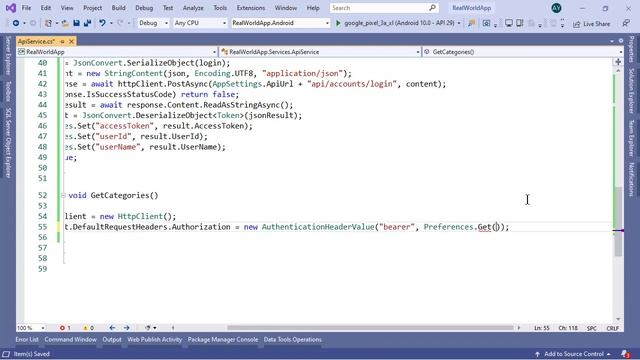Click the warnings count indicator
Image resolution: width=640 pixels, height=360 pixels.
(x=88, y=328)
